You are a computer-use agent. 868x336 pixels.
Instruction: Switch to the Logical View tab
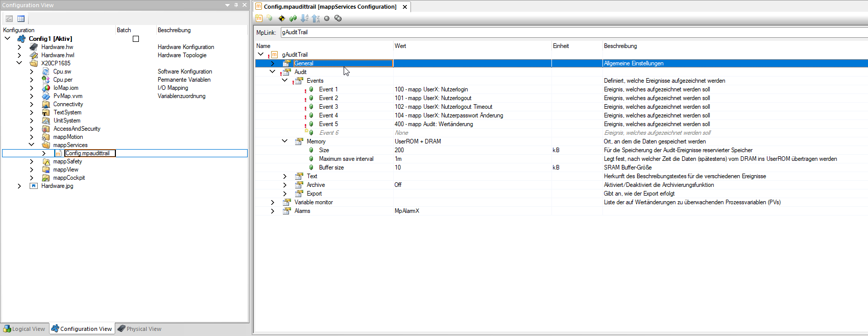(x=25, y=329)
